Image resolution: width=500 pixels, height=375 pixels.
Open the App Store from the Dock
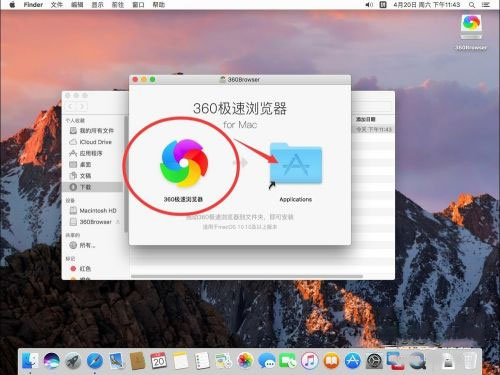click(353, 361)
